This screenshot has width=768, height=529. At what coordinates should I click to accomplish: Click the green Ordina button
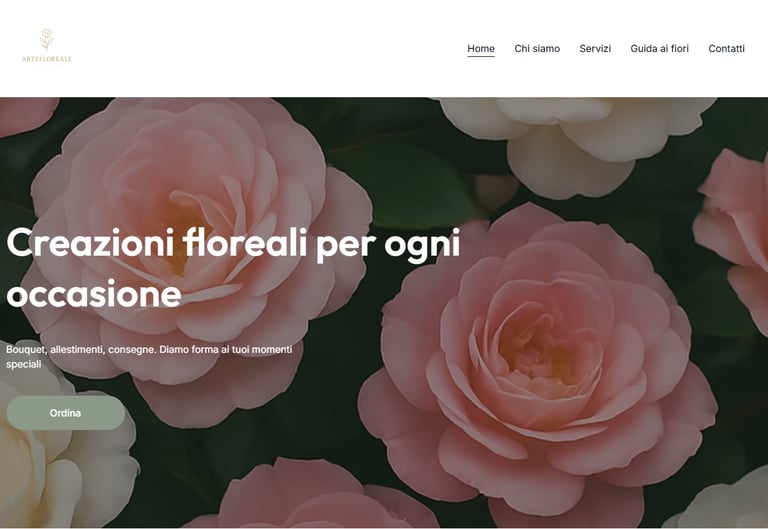pos(66,413)
